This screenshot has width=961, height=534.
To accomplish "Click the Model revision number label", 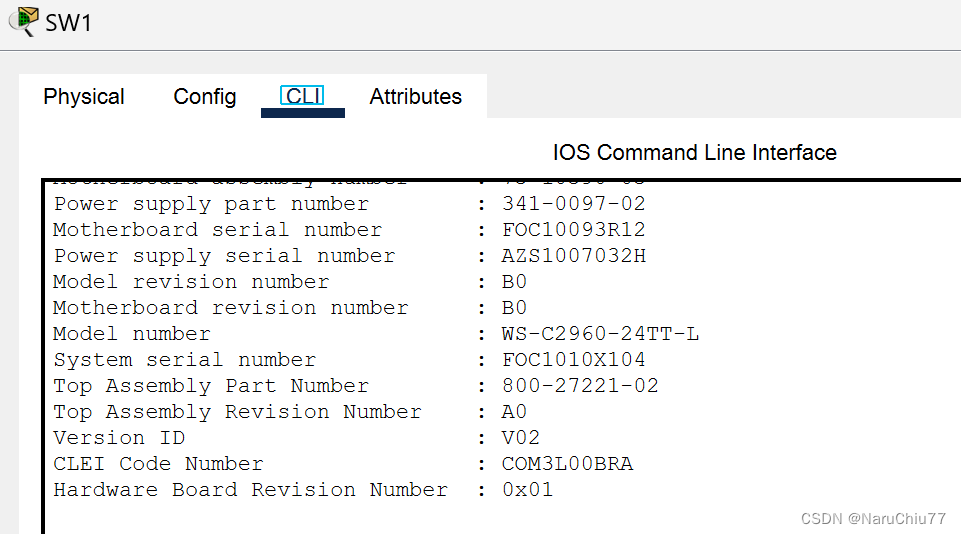I will (191, 282).
